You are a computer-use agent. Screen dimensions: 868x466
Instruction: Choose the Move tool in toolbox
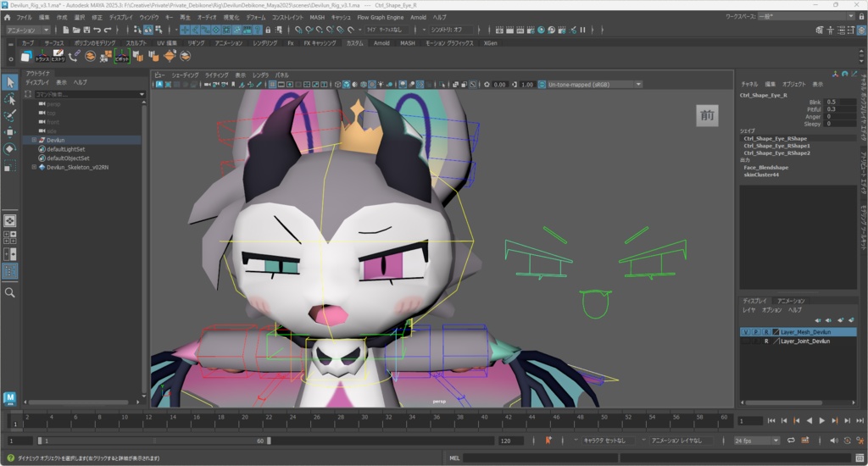pyautogui.click(x=10, y=132)
